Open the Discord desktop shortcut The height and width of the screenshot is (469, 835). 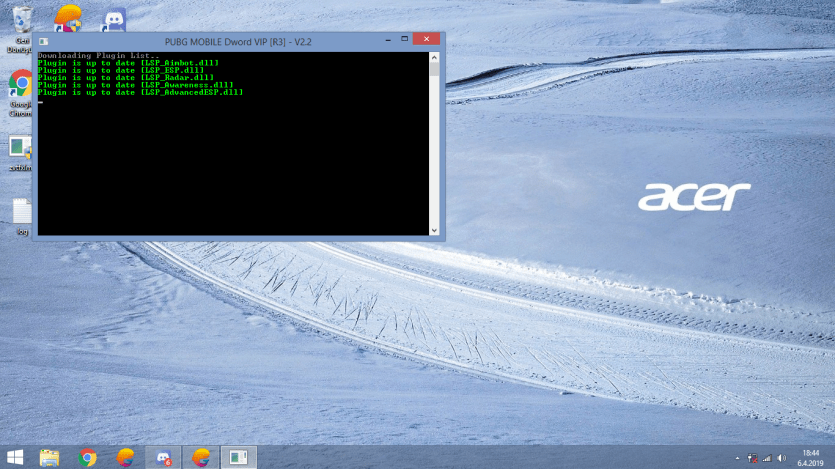click(x=113, y=20)
